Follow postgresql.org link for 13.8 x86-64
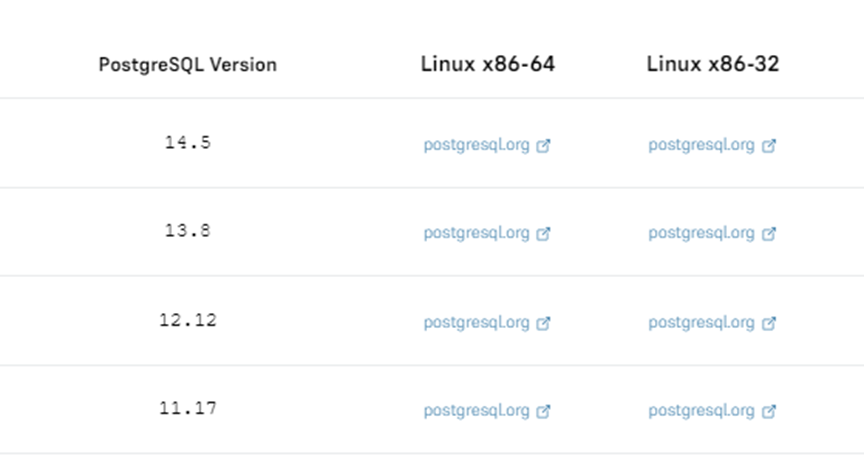This screenshot has height=465, width=864. point(476,234)
